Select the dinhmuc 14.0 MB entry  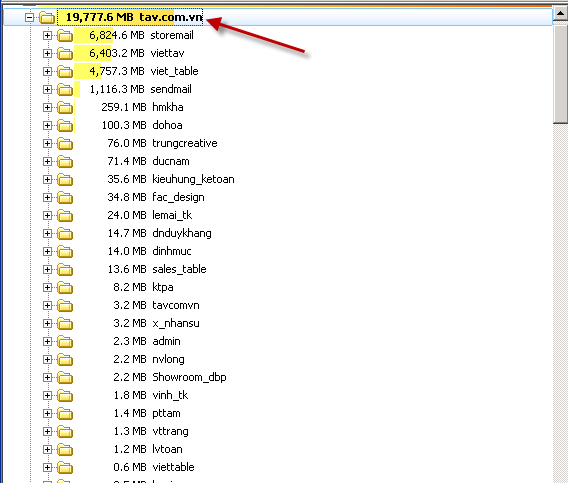[149, 251]
